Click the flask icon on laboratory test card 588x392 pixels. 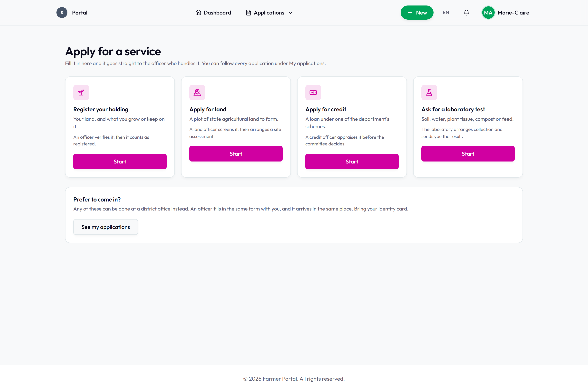coord(429,93)
